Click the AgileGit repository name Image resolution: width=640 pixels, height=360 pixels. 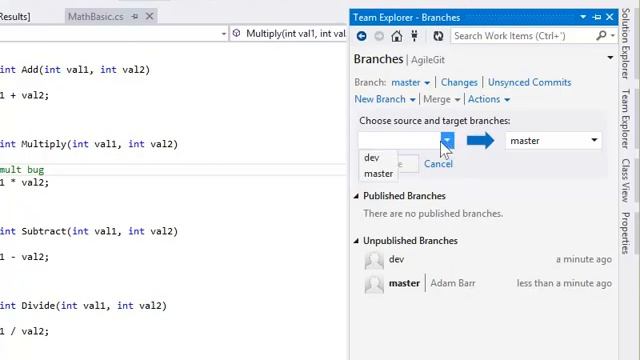pyautogui.click(x=428, y=60)
